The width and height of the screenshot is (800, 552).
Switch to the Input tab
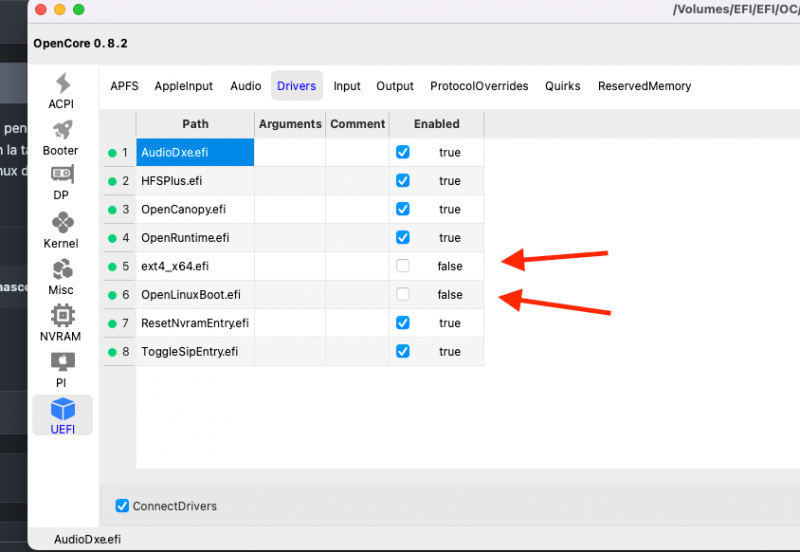[x=347, y=86]
